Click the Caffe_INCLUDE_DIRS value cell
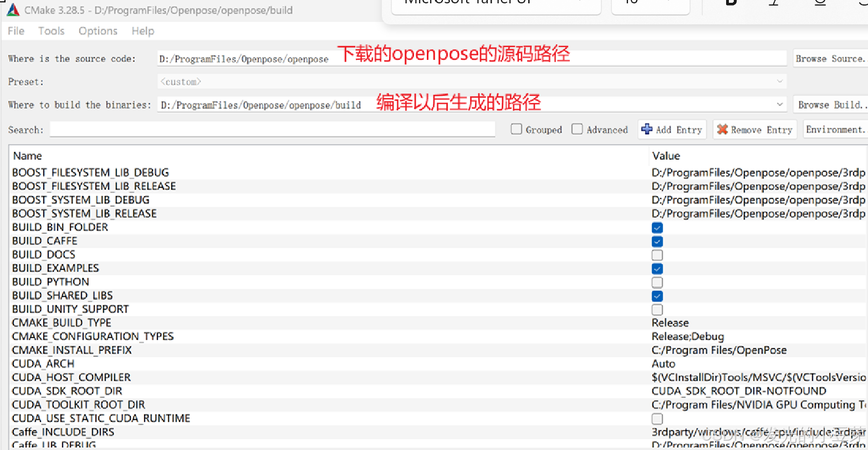Viewport: 868px width, 450px height. (x=759, y=432)
